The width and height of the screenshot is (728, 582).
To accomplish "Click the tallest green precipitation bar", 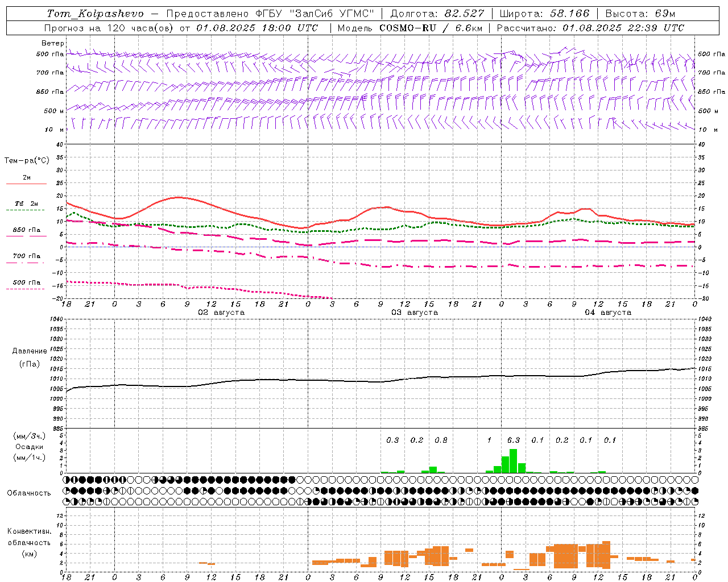I will click(x=514, y=461).
